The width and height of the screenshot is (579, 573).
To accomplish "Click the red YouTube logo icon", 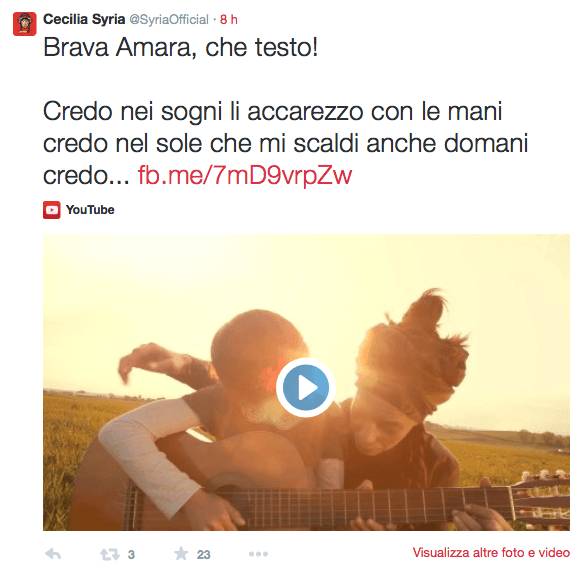I will [52, 210].
